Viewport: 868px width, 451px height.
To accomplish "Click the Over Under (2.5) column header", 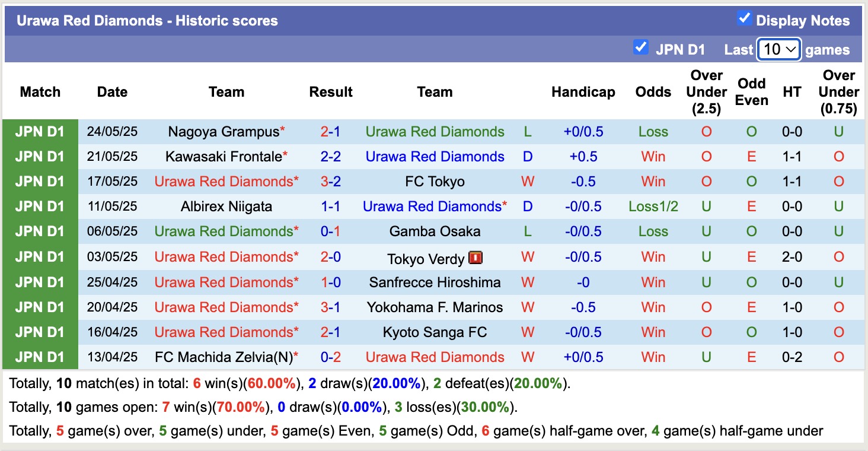I will pyautogui.click(x=706, y=92).
